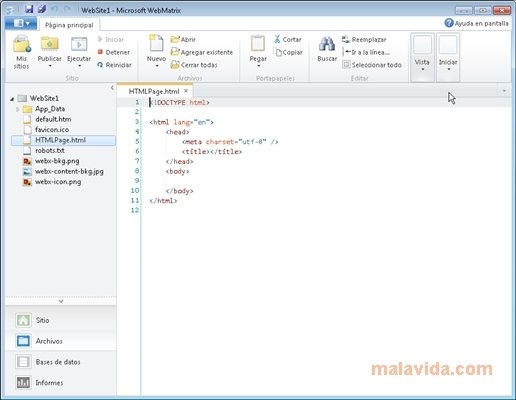The height and width of the screenshot is (400, 516).
Task: Click the large Iniciar button next to Vista
Action: coord(448,57)
